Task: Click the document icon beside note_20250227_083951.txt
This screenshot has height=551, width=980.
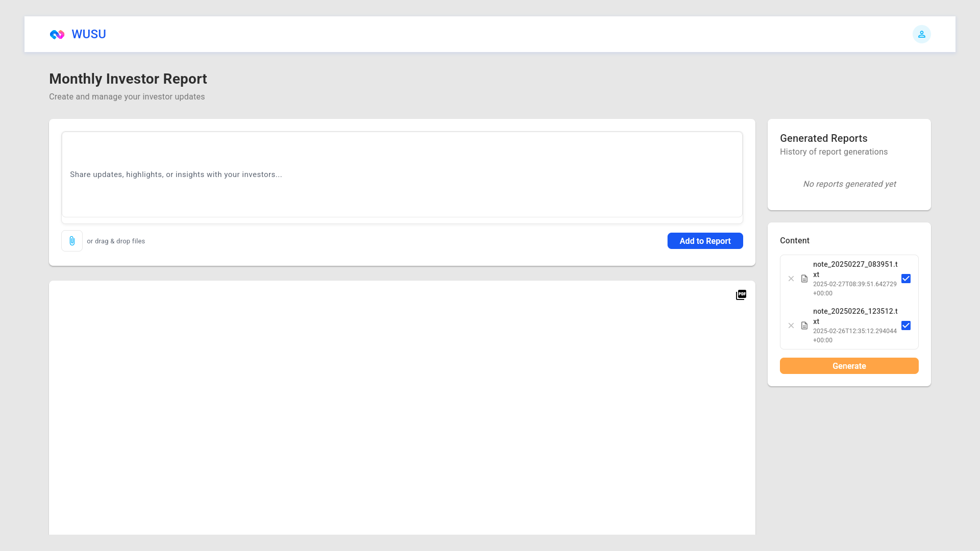Action: (804, 279)
